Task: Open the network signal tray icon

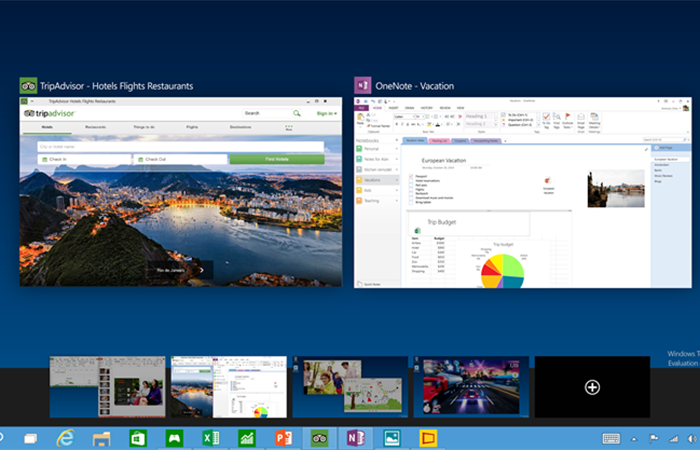Action: coord(673,439)
